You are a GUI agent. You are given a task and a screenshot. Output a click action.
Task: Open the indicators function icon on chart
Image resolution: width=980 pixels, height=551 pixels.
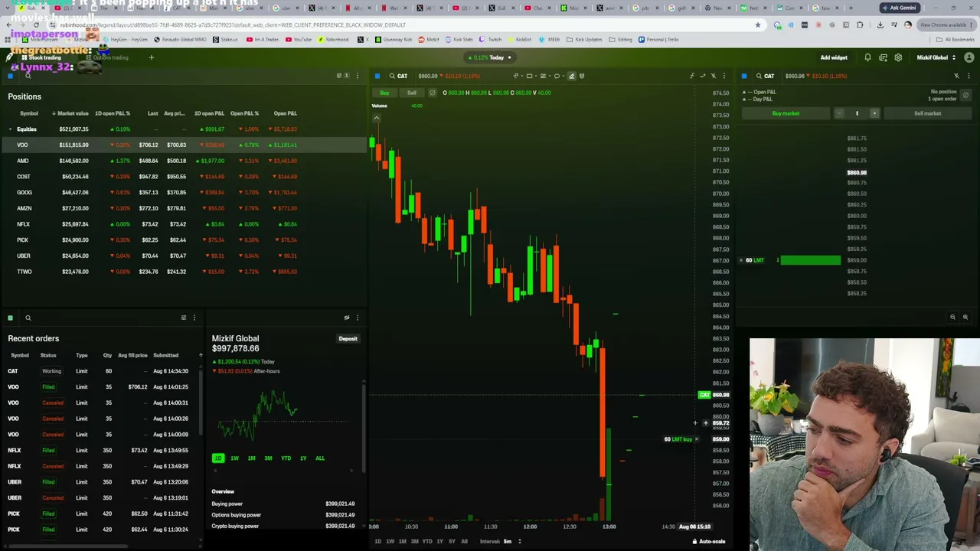click(691, 76)
